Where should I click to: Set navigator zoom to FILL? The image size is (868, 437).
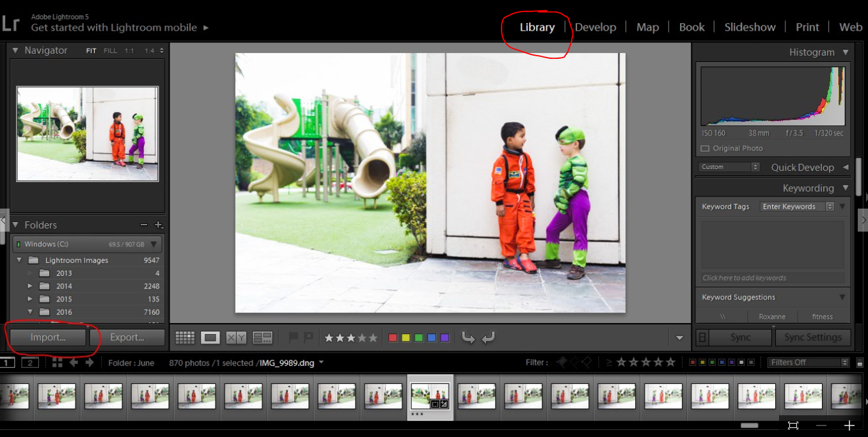[111, 51]
